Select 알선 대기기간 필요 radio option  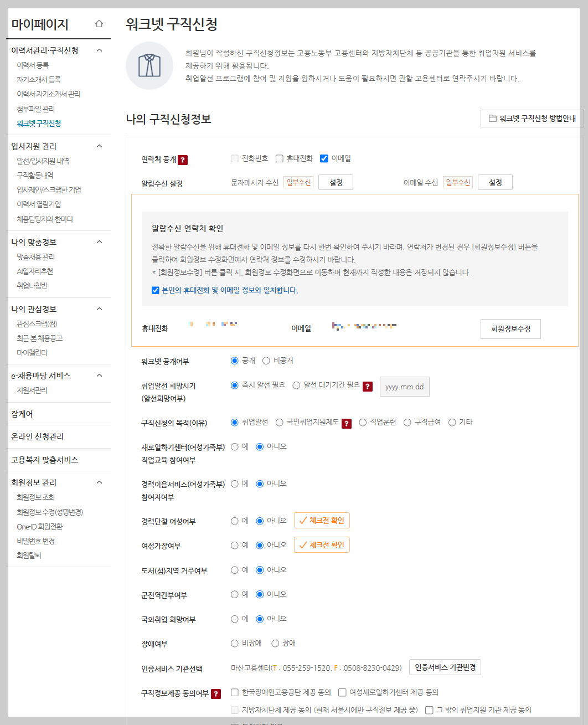pos(296,385)
